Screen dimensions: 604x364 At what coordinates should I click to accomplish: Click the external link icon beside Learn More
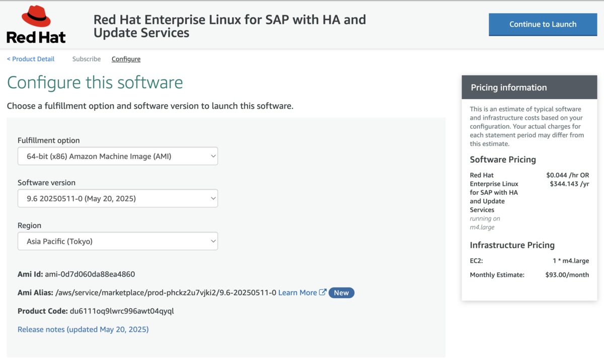323,293
